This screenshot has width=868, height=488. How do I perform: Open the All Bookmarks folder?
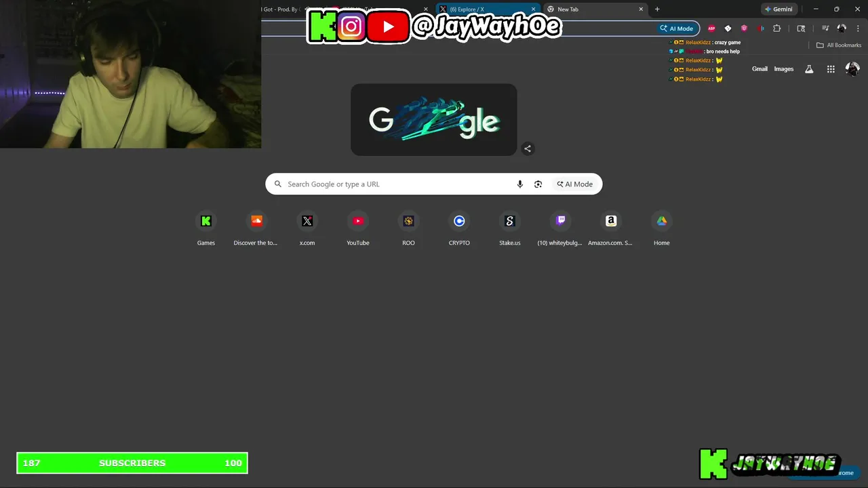(x=839, y=45)
